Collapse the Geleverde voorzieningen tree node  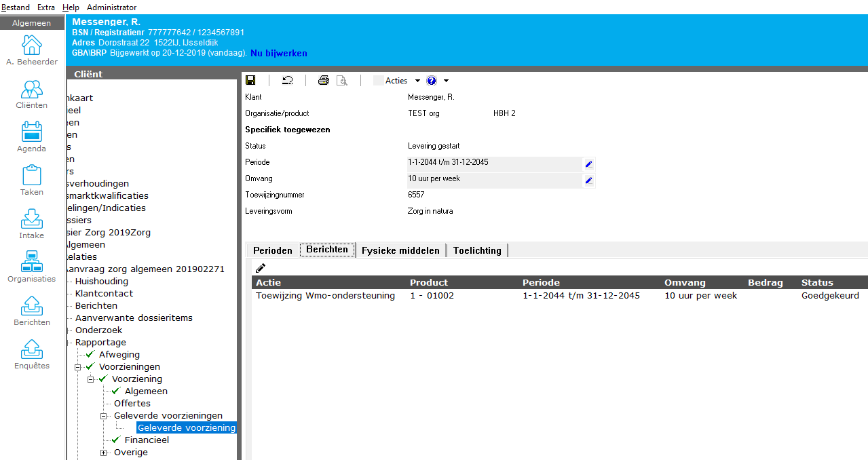pos(104,416)
